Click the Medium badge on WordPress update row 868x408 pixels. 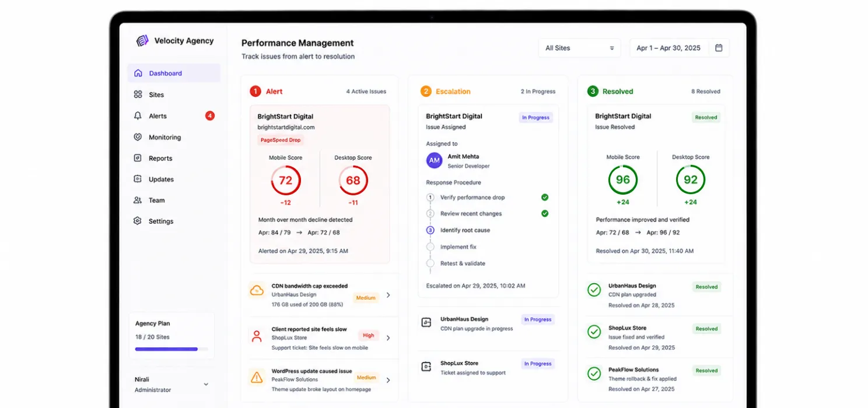(x=366, y=377)
